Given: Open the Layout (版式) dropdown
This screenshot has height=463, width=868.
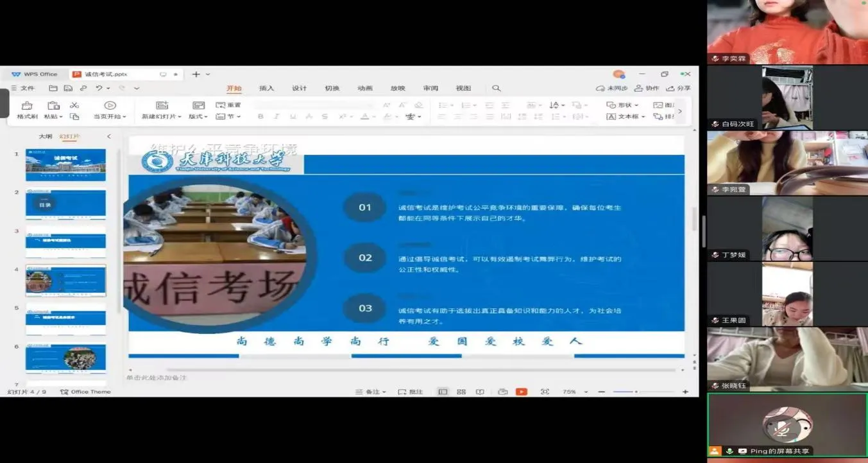Looking at the screenshot, I should pyautogui.click(x=198, y=117).
